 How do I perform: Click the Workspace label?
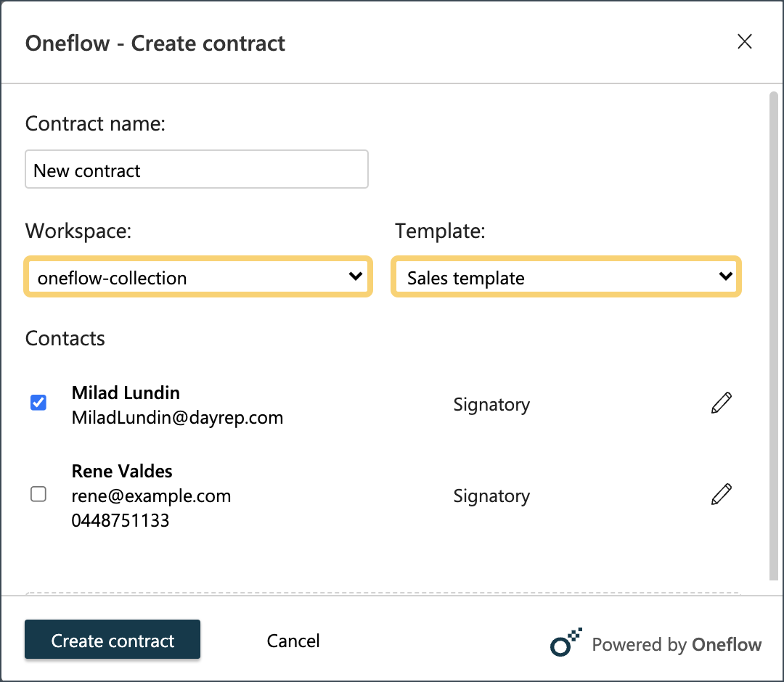(x=78, y=231)
